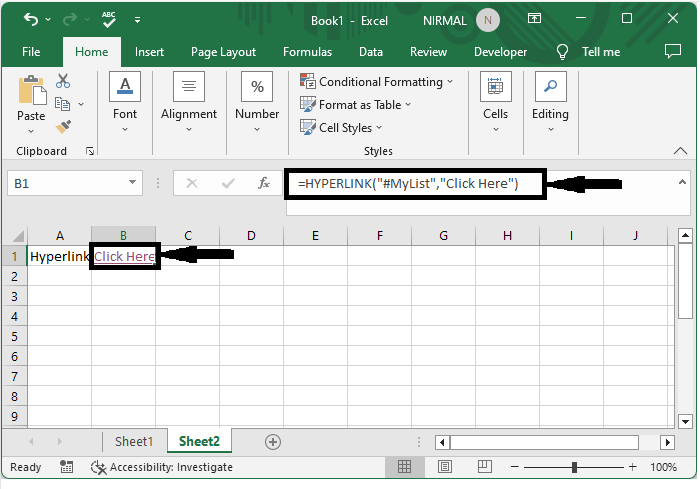This screenshot has height=489, width=700.
Task: Open the undo history dropdown arrow
Action: pos(48,20)
